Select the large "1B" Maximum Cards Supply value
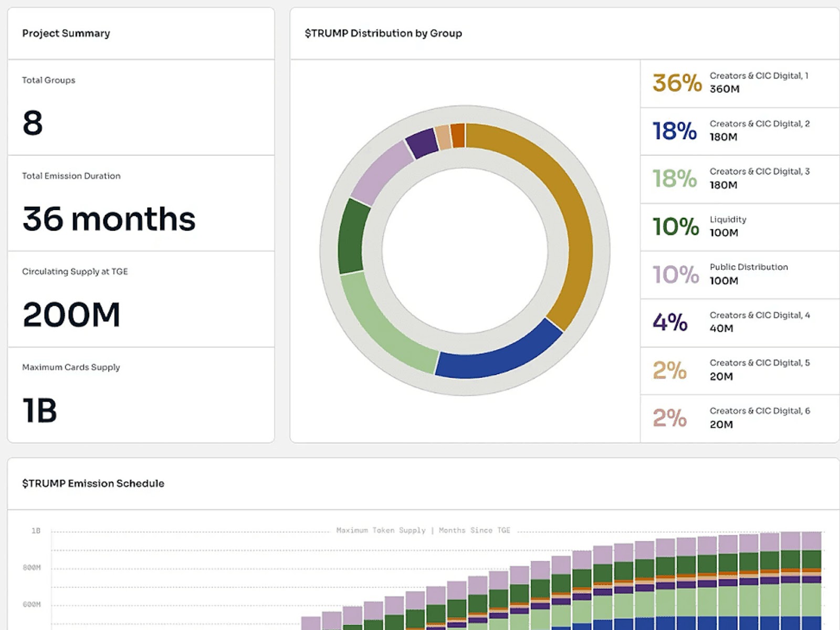This screenshot has width=840, height=630. click(x=40, y=411)
